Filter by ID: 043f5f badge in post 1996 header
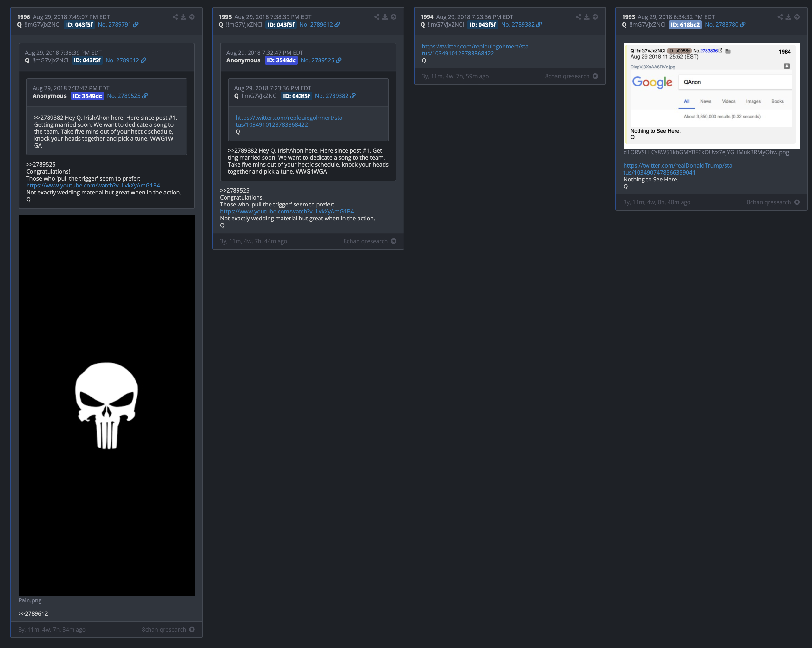 79,24
